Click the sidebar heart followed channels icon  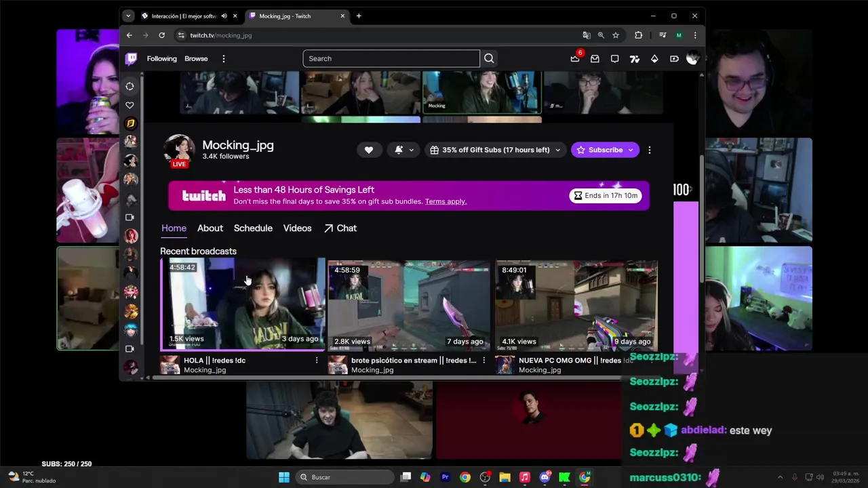pyautogui.click(x=130, y=105)
